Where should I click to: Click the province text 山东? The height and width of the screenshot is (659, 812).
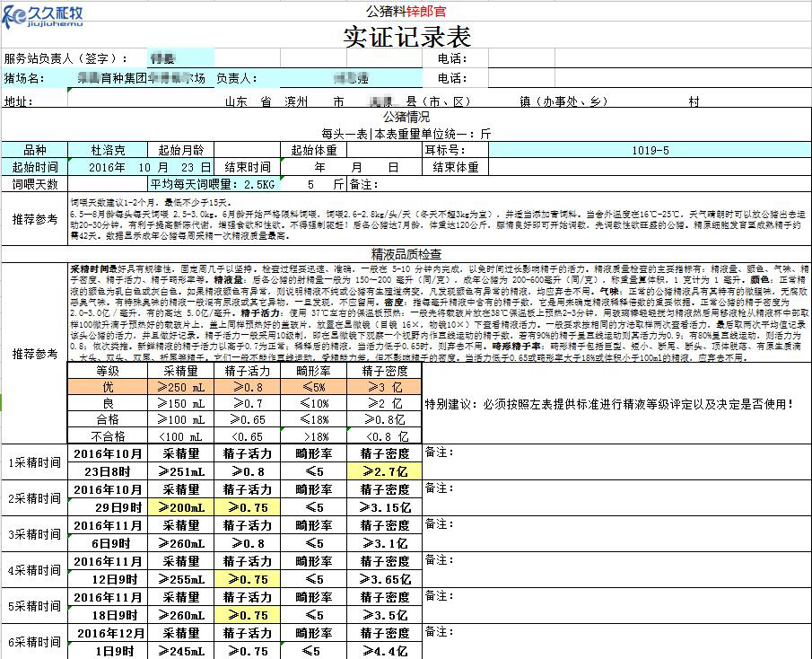click(x=236, y=101)
